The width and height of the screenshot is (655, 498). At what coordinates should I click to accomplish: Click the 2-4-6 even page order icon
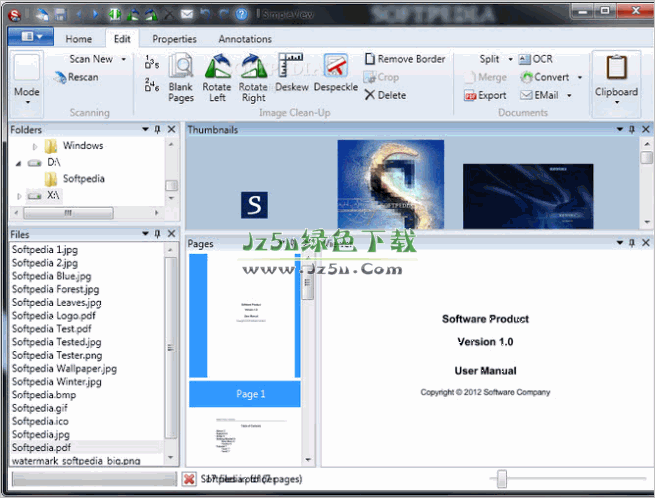152,84
